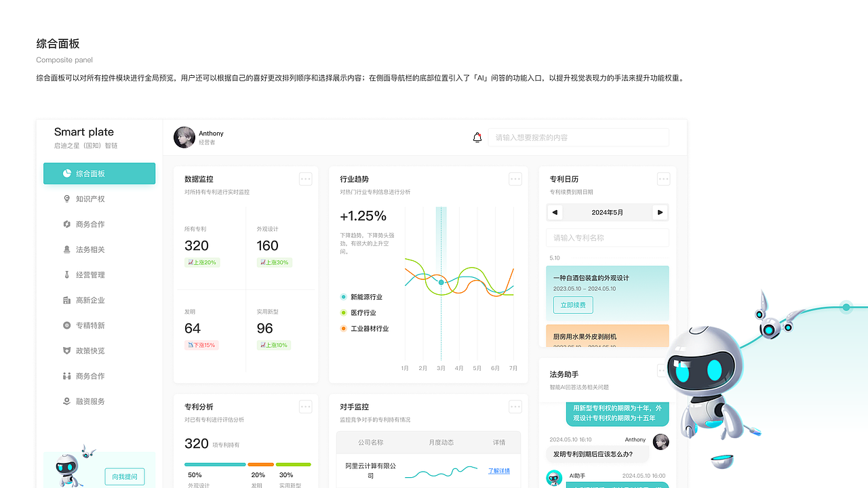Click the March data point on trend chart

click(441, 282)
